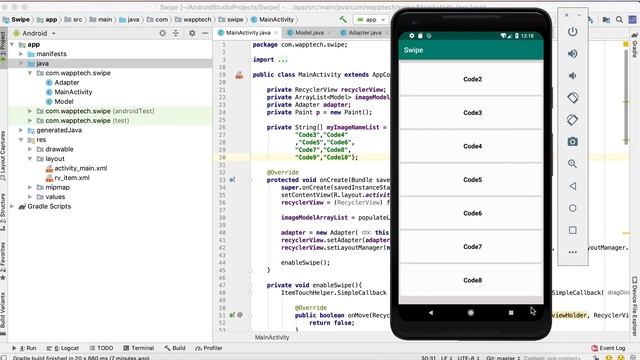Screen dimensions: 640x360
Task: Open the project panel settings gear
Action: pos(192,33)
